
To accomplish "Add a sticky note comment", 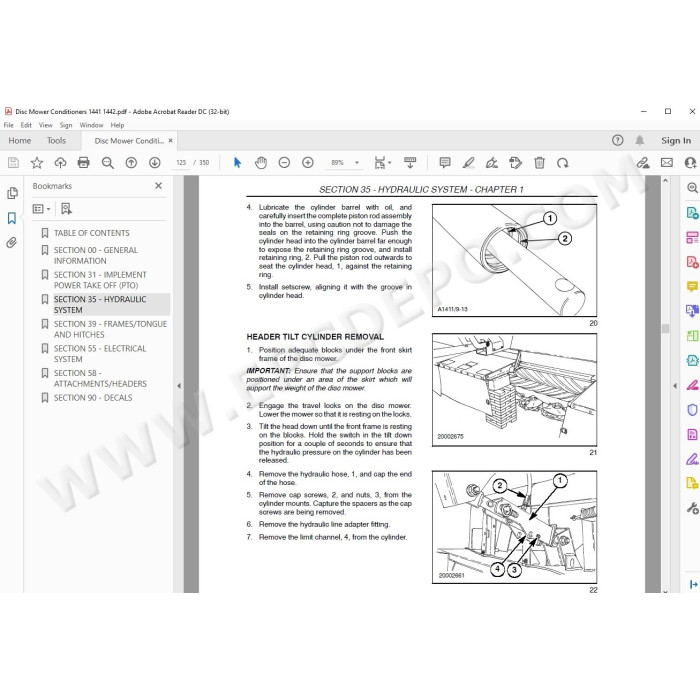I will [x=445, y=162].
